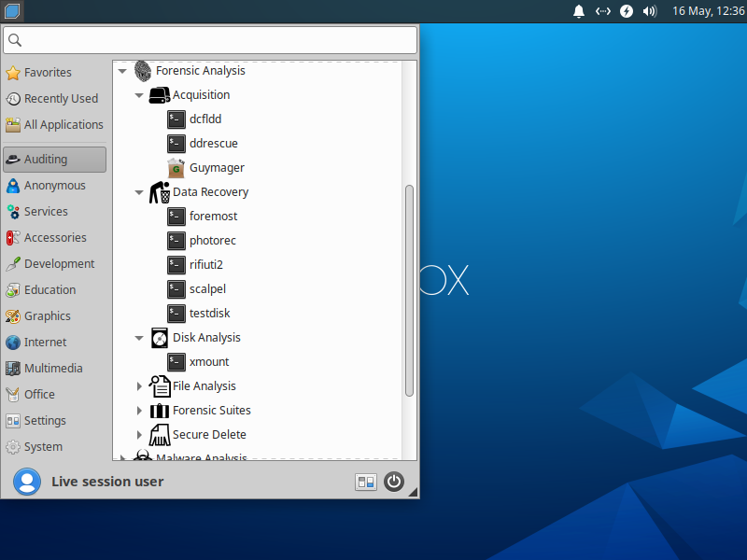Open the Graphics category
The image size is (747, 560).
(54, 316)
